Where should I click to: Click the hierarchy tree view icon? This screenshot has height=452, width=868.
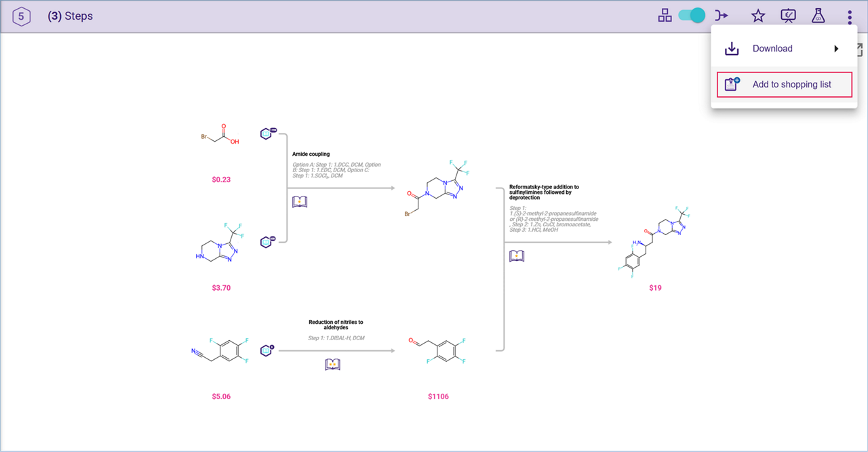tap(665, 16)
